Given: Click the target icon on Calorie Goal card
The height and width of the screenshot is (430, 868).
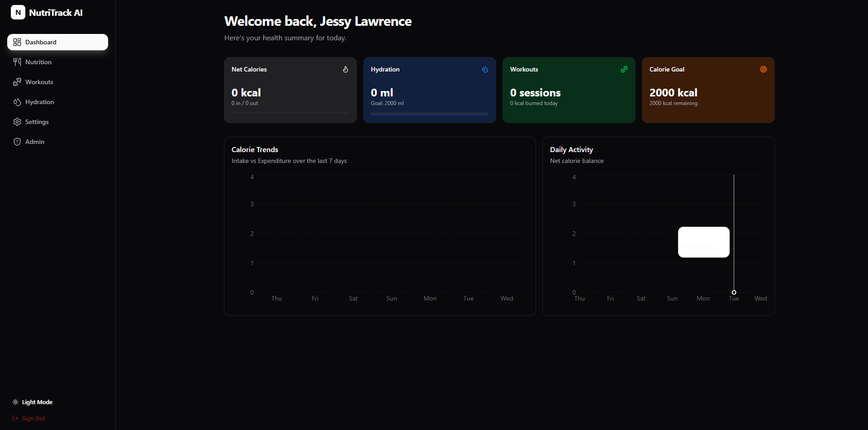Looking at the screenshot, I should click(764, 69).
